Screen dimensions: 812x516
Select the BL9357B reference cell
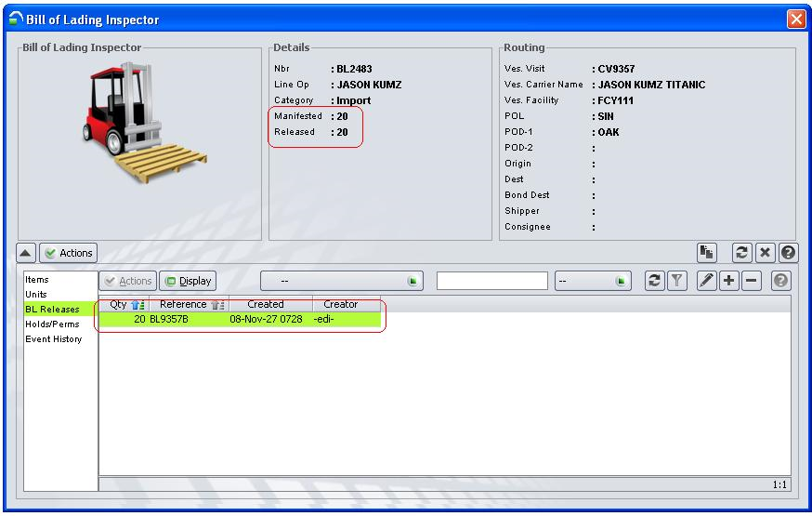pyautogui.click(x=169, y=319)
